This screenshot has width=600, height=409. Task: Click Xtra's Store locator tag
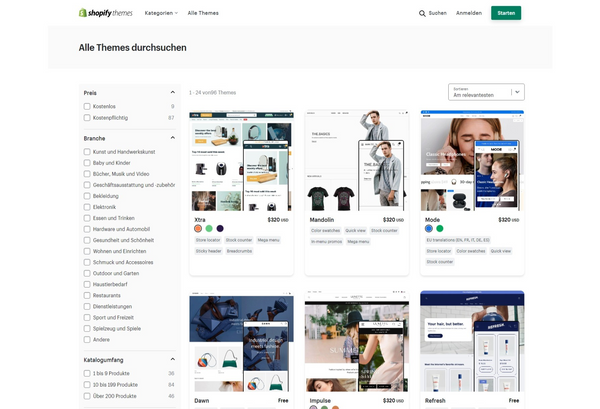point(208,240)
